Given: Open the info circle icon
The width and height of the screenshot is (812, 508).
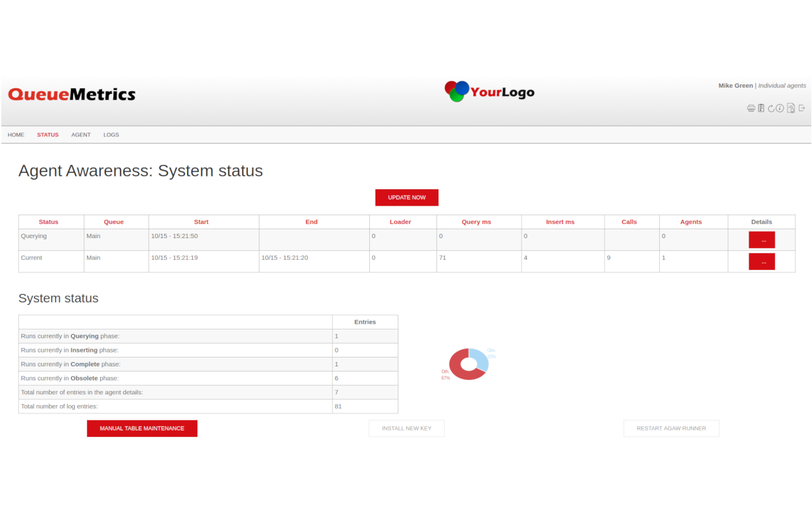Looking at the screenshot, I should pos(780,109).
